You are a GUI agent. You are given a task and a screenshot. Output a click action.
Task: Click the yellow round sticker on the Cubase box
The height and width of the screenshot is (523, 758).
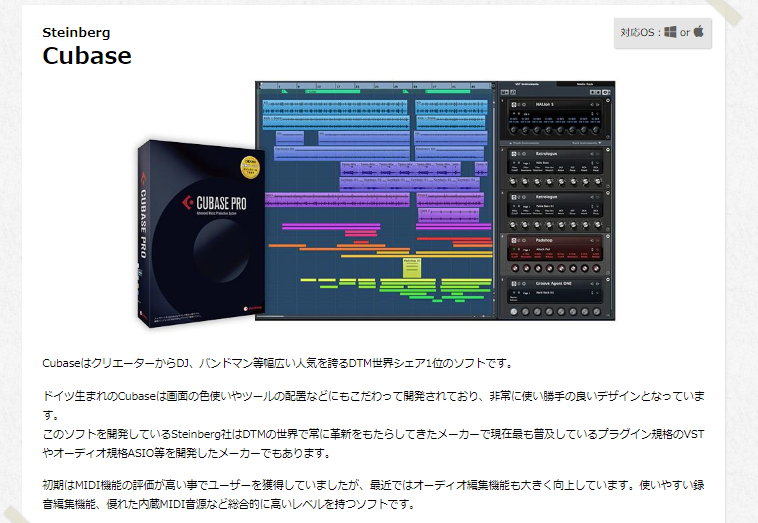click(250, 167)
